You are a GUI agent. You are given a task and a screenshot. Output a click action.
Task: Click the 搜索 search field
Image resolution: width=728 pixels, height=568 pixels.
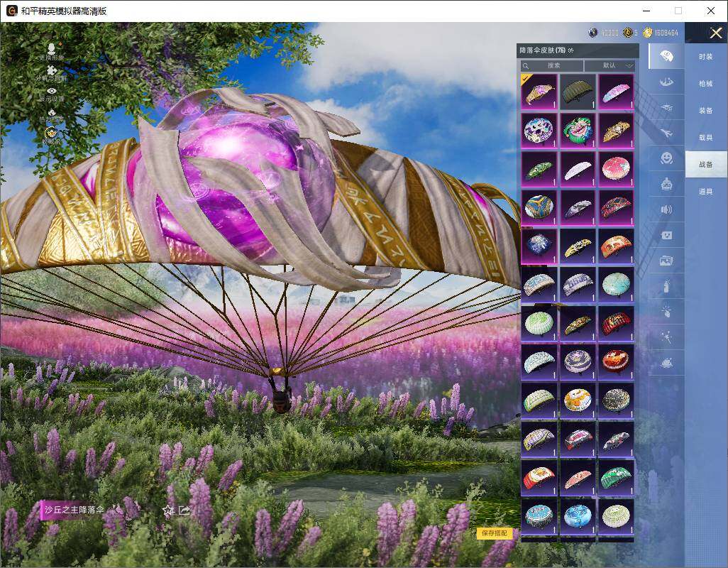[x=551, y=65]
